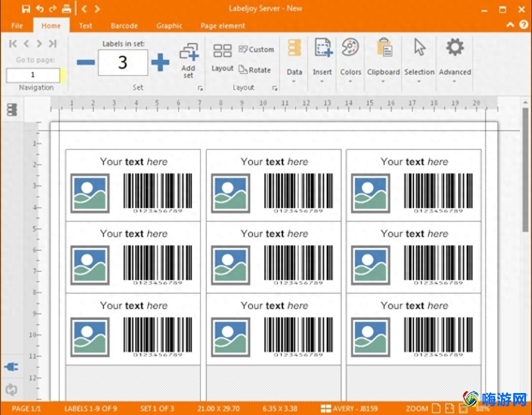The image size is (532, 415).
Task: Open the Data menu
Action: [x=294, y=61]
